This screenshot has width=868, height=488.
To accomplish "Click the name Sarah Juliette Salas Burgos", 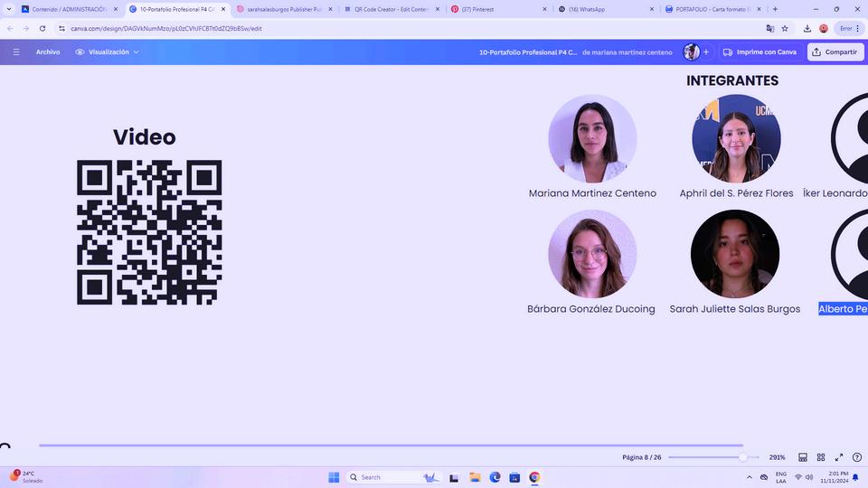I will click(734, 309).
